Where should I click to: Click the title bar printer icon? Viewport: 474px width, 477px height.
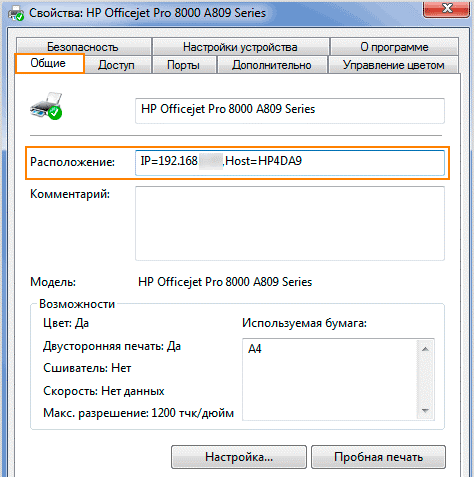click(x=16, y=14)
